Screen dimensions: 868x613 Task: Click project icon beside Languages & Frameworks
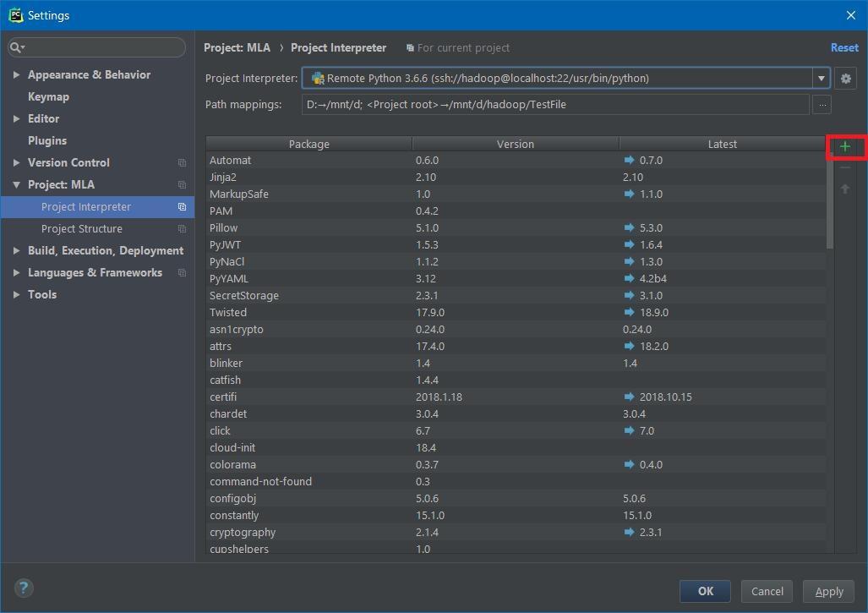click(182, 272)
